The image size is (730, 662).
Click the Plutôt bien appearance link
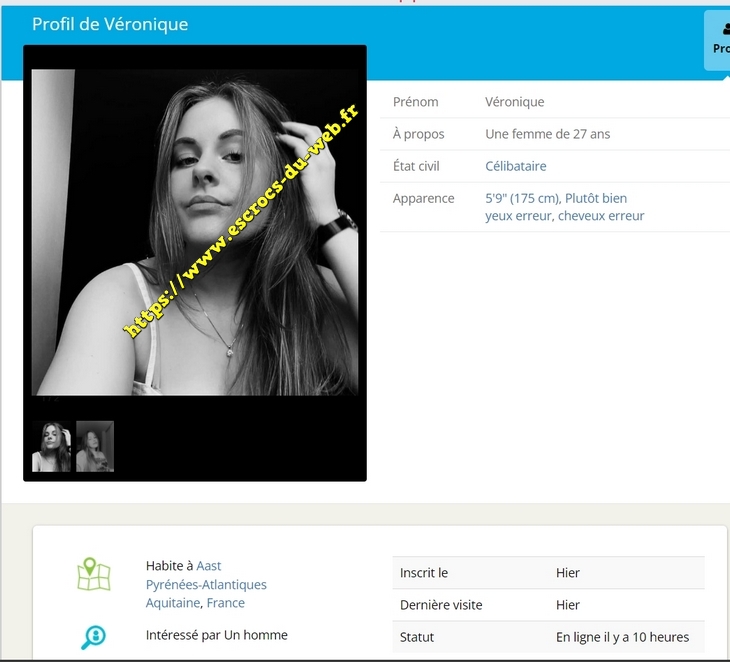pyautogui.click(x=596, y=198)
